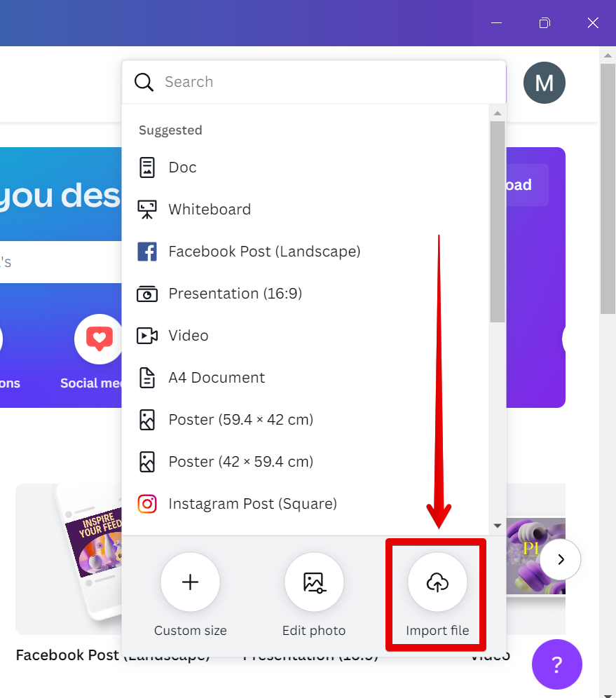The height and width of the screenshot is (698, 616).
Task: Click the suggestions list scrollbar thumb
Action: (497, 221)
